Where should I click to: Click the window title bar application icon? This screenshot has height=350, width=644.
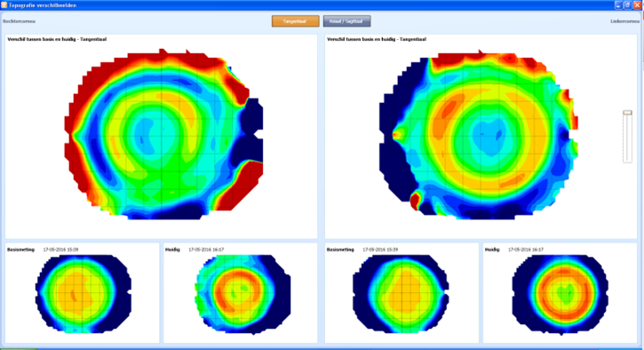[x=4, y=5]
